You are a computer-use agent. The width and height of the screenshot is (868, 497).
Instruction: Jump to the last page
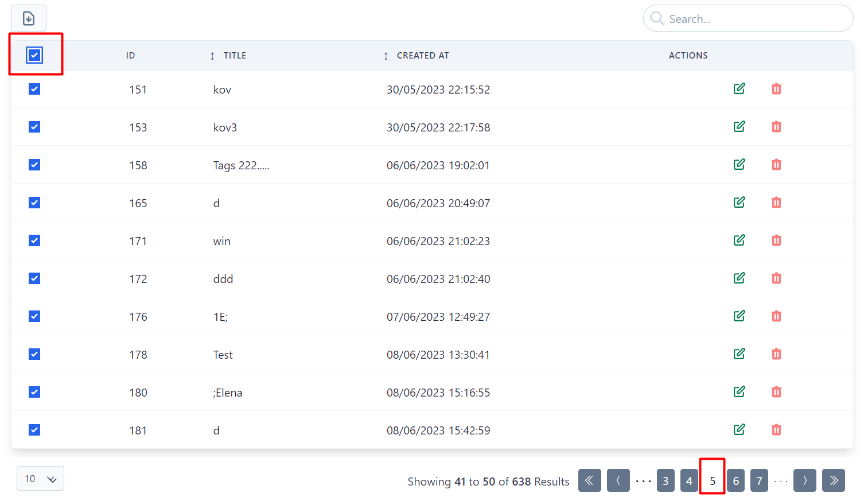click(833, 480)
